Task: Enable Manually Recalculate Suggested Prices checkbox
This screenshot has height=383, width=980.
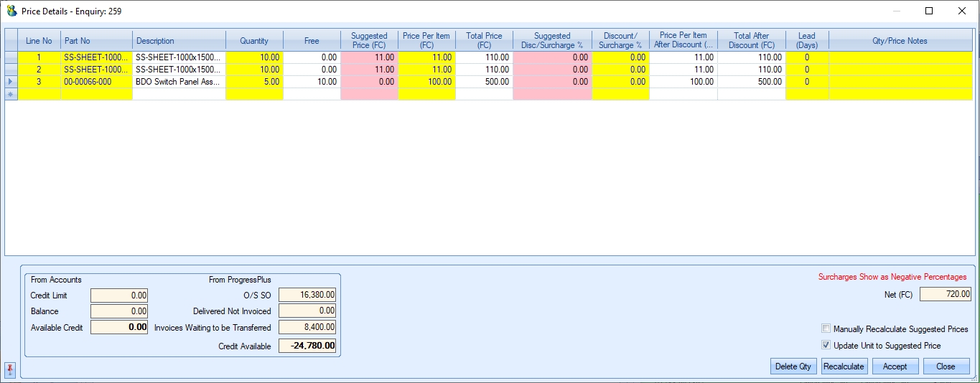Action: (826, 329)
